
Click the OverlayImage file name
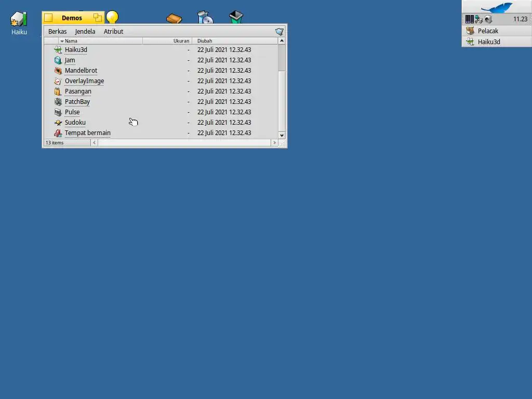click(x=85, y=81)
